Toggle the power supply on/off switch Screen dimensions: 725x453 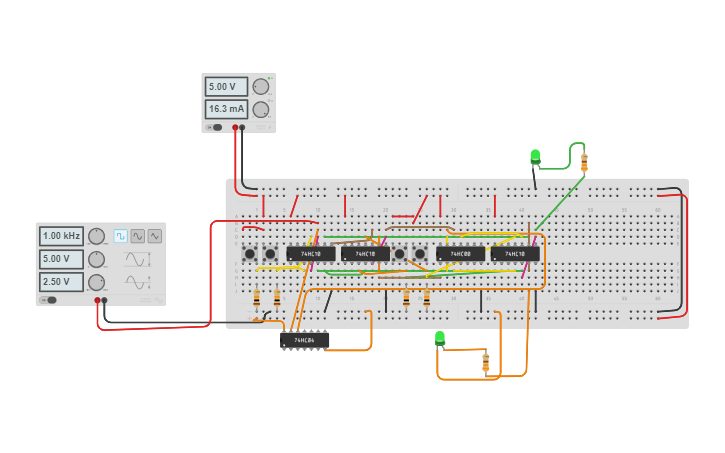coord(215,127)
